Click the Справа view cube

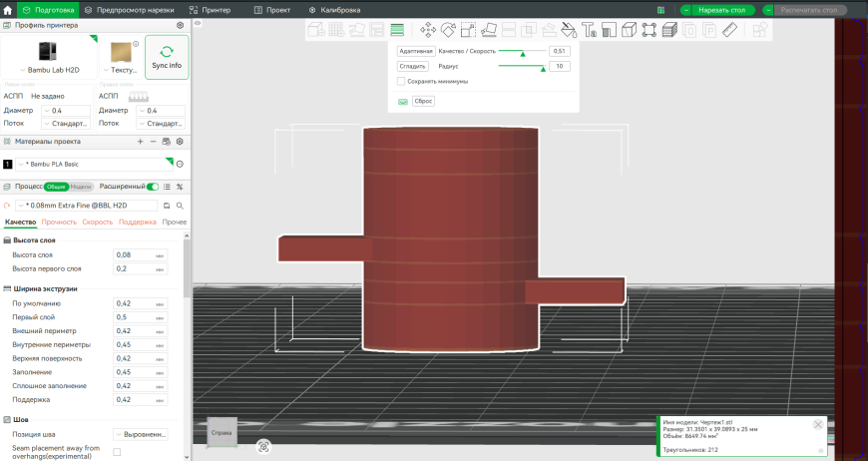(x=221, y=432)
